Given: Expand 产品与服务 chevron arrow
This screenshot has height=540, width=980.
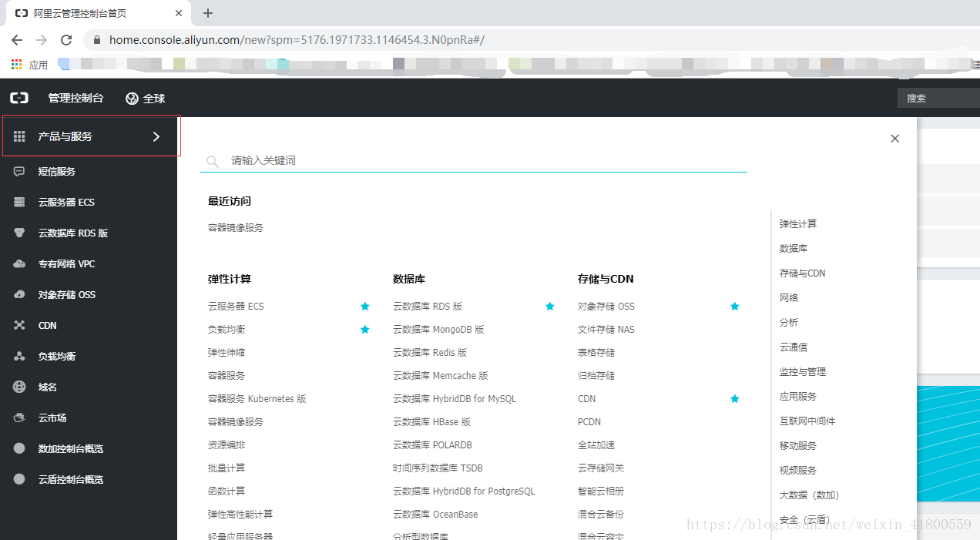Looking at the screenshot, I should [156, 136].
